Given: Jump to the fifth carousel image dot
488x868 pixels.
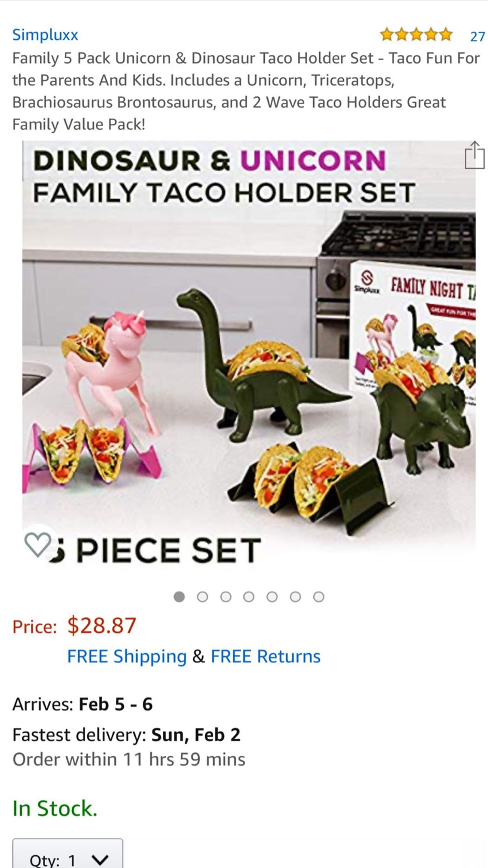Looking at the screenshot, I should tap(272, 597).
